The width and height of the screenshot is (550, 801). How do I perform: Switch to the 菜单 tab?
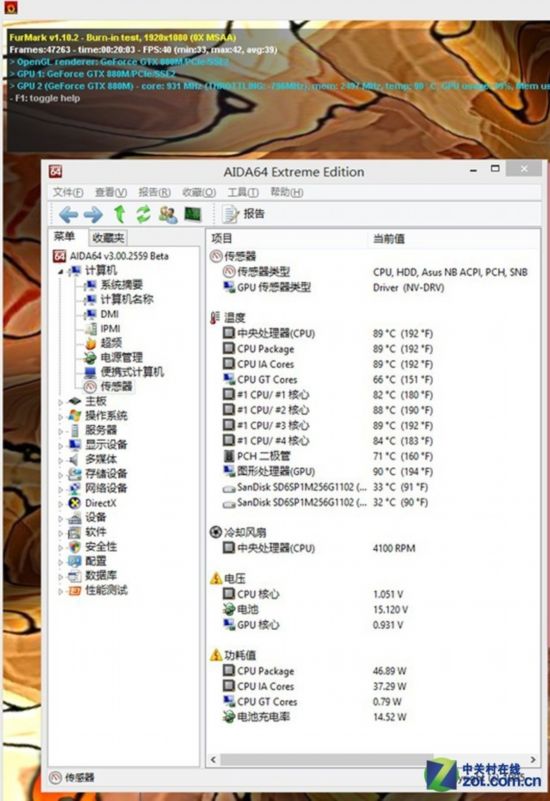[64, 237]
